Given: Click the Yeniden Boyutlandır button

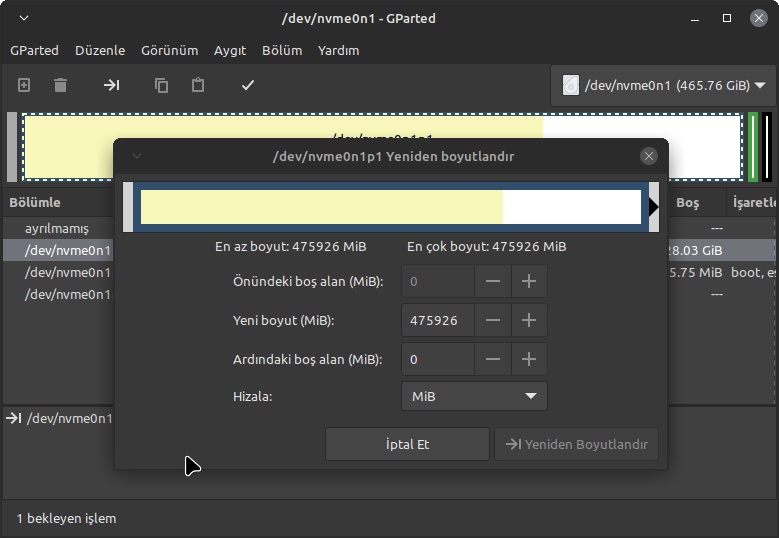Looking at the screenshot, I should (x=576, y=444).
